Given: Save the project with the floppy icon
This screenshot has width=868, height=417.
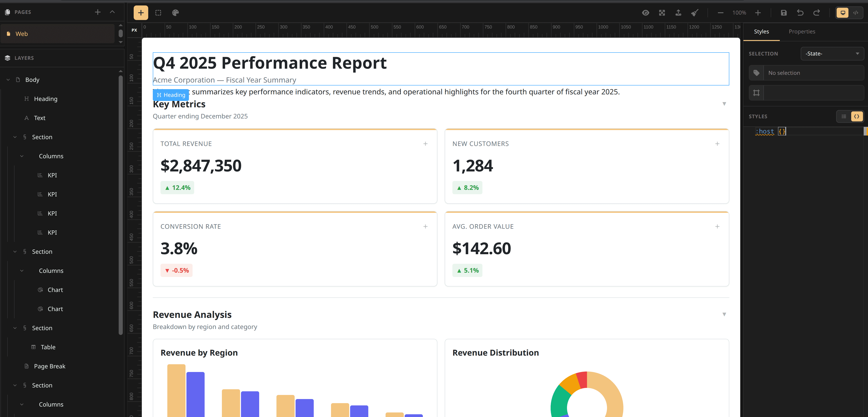Looking at the screenshot, I should [x=783, y=13].
